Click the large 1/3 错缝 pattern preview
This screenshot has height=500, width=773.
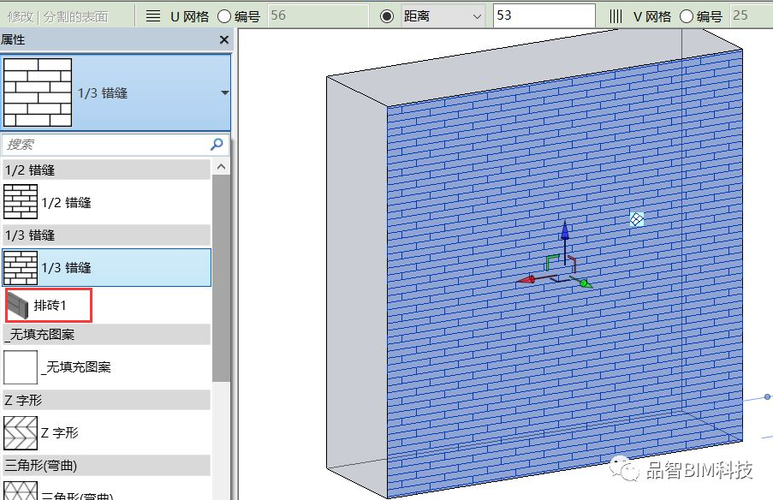(x=38, y=93)
